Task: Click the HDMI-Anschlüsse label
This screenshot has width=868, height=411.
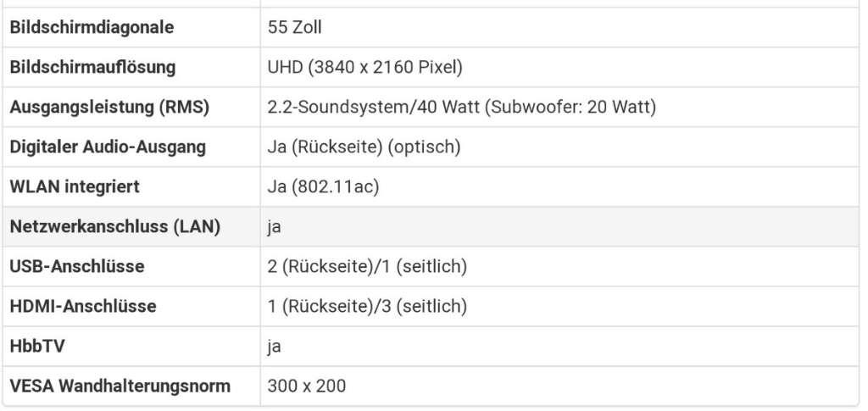Action: [x=83, y=307]
